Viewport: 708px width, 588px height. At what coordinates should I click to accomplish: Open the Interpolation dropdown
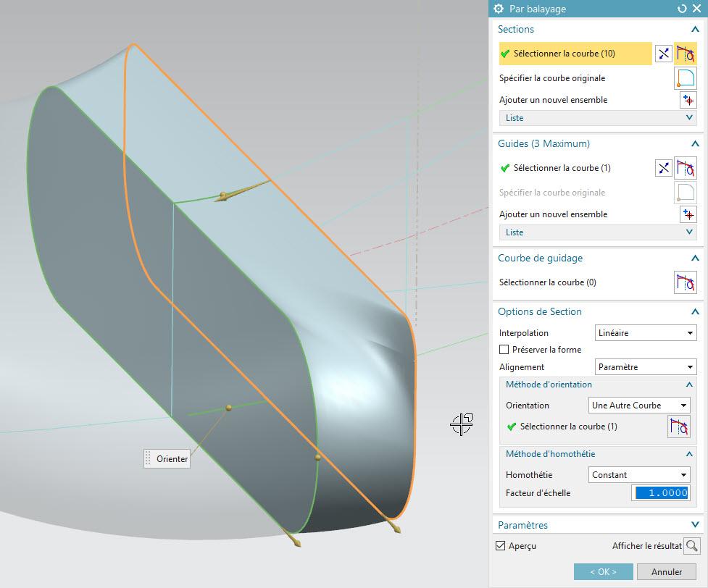click(x=646, y=333)
